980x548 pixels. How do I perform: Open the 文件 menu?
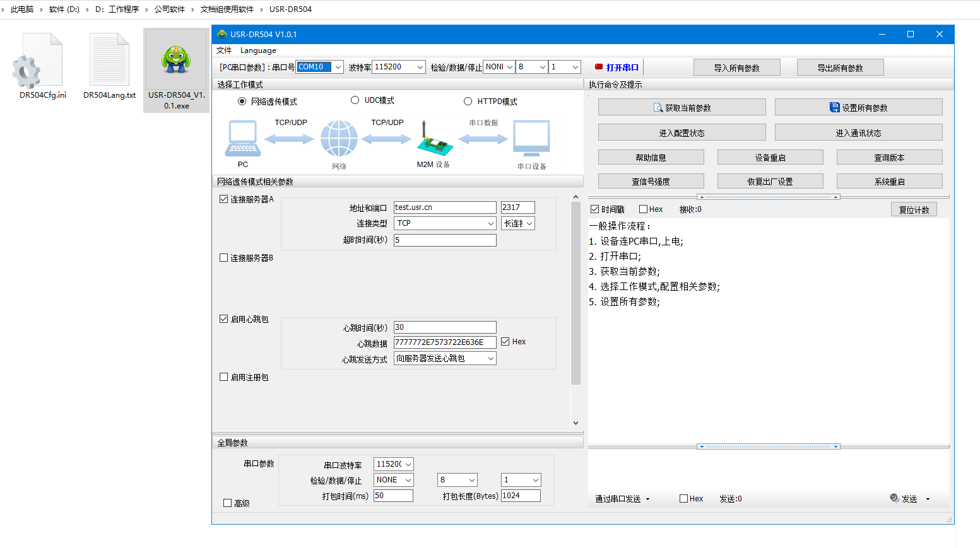point(224,50)
